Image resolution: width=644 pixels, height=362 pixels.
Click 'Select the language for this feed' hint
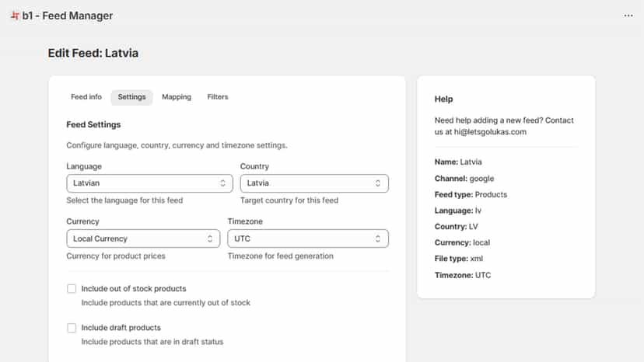(124, 200)
